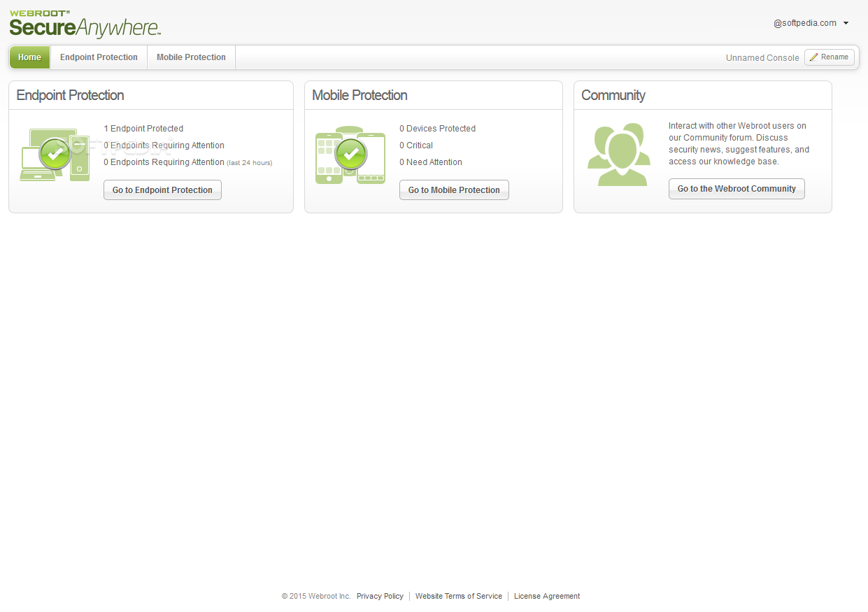Select the Home tab
Image resolution: width=868 pixels, height=612 pixels.
[29, 57]
